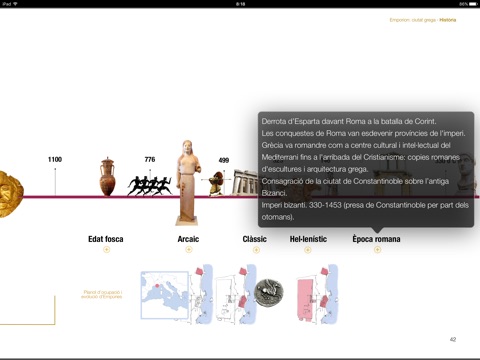Tap the Wi-Fi icon in status bar
Image resolution: width=480 pixels, height=360 pixels.
point(15,4)
